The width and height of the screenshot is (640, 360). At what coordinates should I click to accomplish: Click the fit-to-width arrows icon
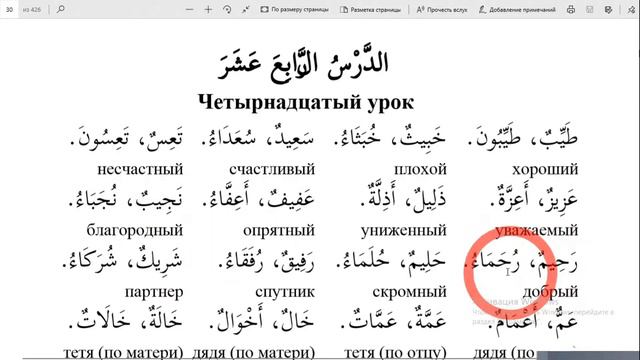coord(245,9)
